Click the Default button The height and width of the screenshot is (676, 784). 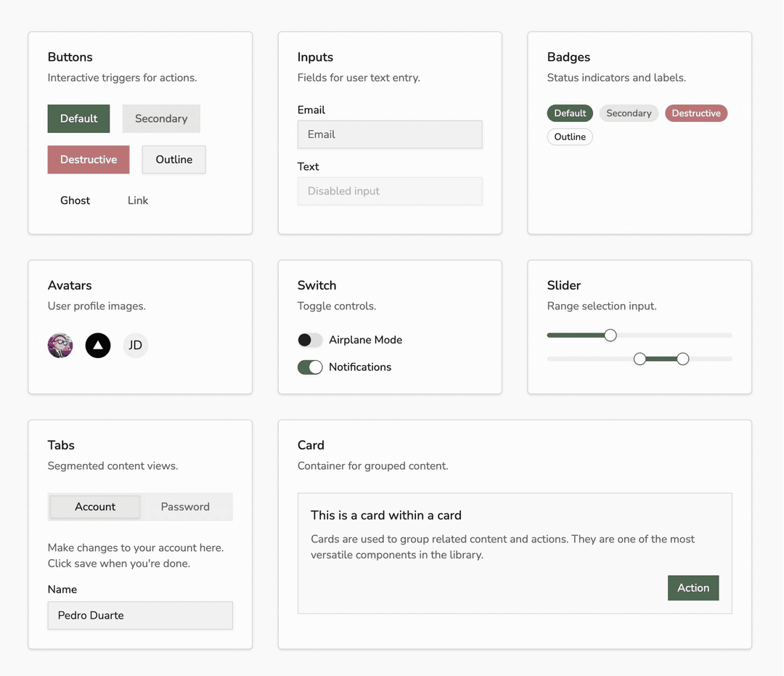pyautogui.click(x=78, y=118)
